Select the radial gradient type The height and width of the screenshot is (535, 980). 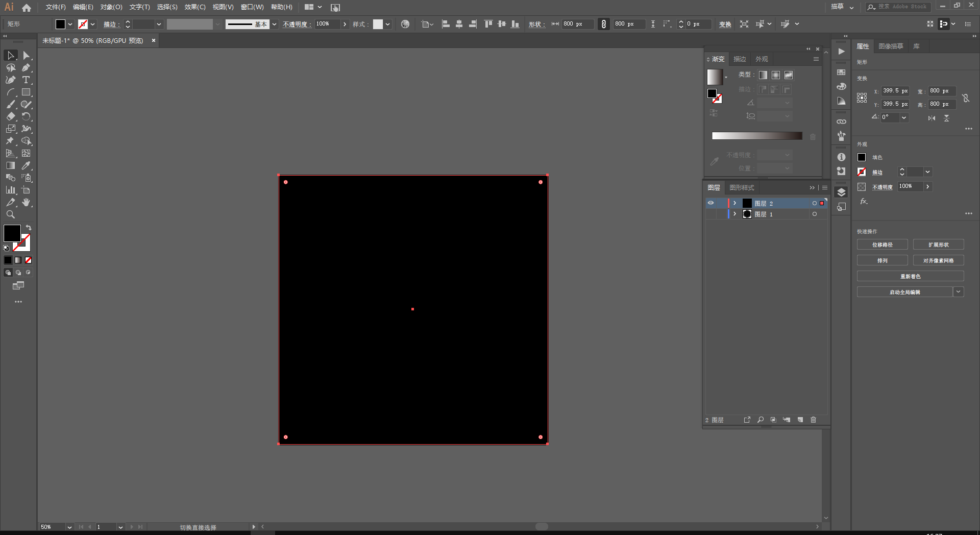pos(776,75)
